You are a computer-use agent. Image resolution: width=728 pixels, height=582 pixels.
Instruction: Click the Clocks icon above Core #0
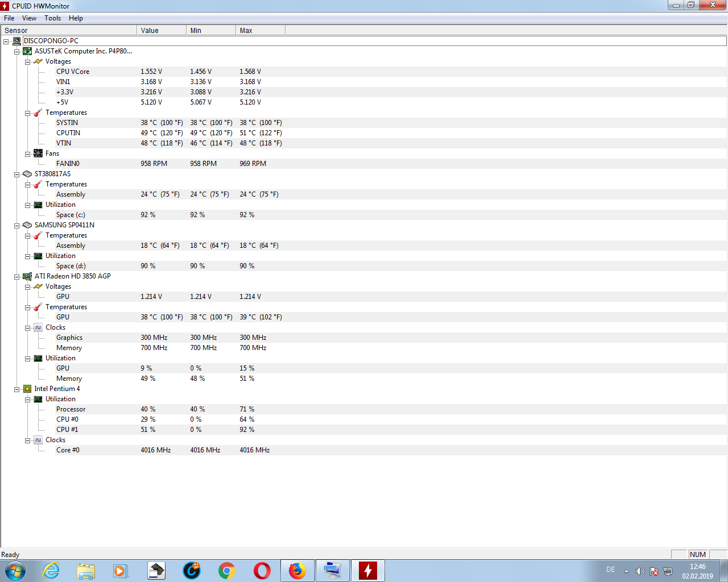pyautogui.click(x=38, y=440)
